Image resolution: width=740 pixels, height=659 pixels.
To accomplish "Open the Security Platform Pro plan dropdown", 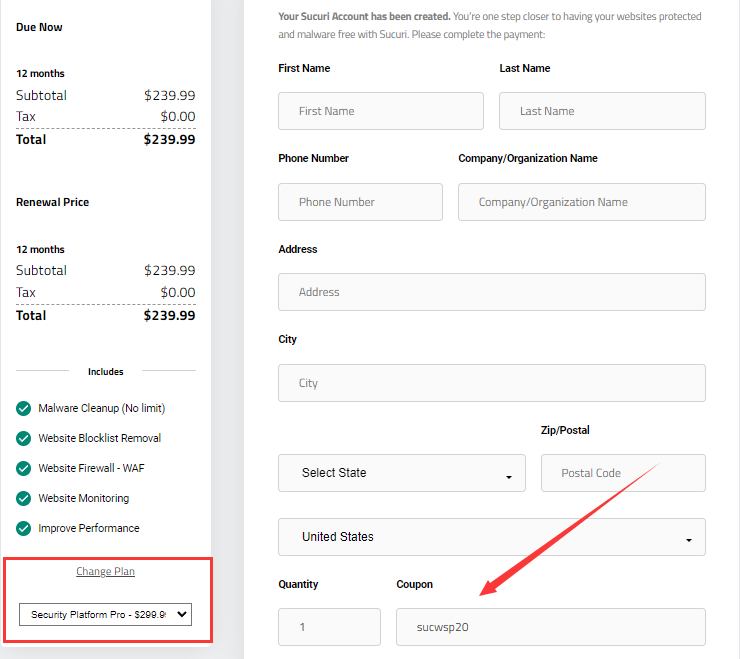I will (105, 615).
